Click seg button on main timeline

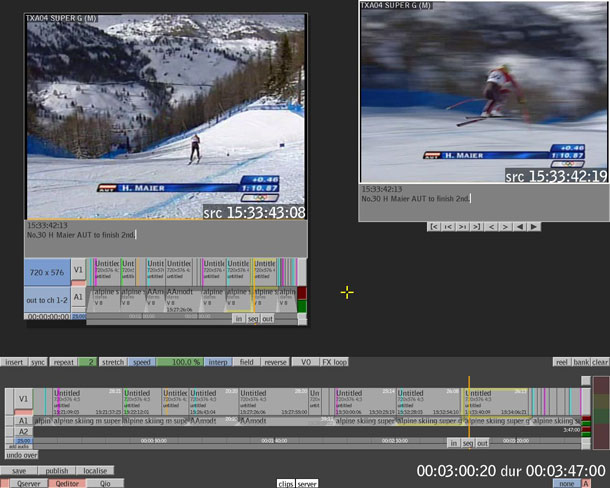[468, 443]
